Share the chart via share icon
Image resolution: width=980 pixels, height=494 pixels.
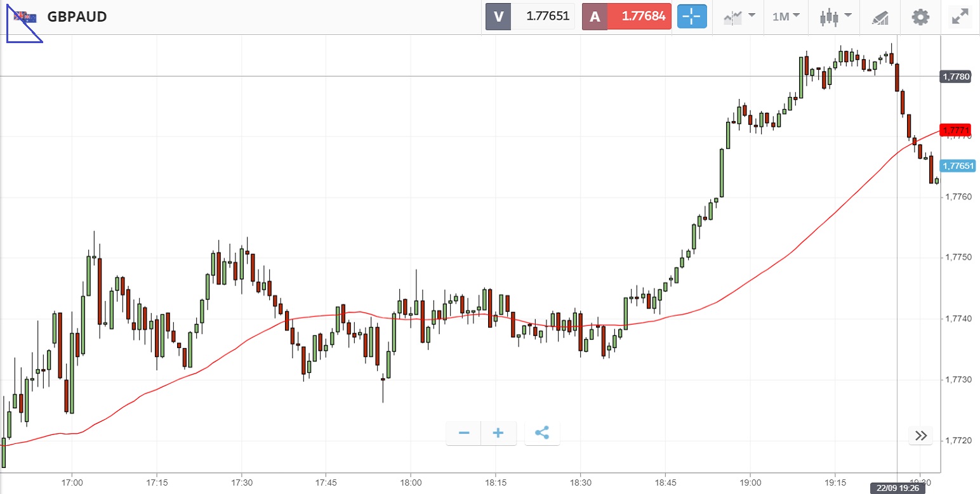542,434
